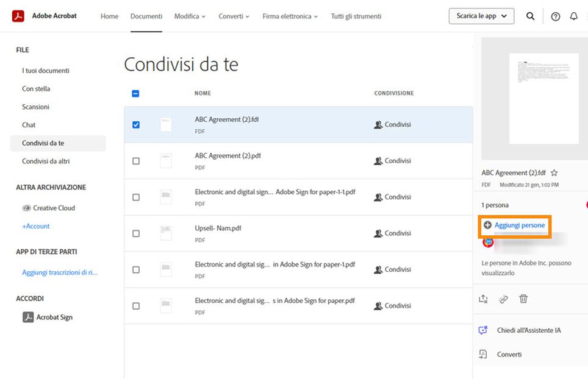Copy the share link for ABC Agreement
The image size is (588, 379).
(x=502, y=299)
